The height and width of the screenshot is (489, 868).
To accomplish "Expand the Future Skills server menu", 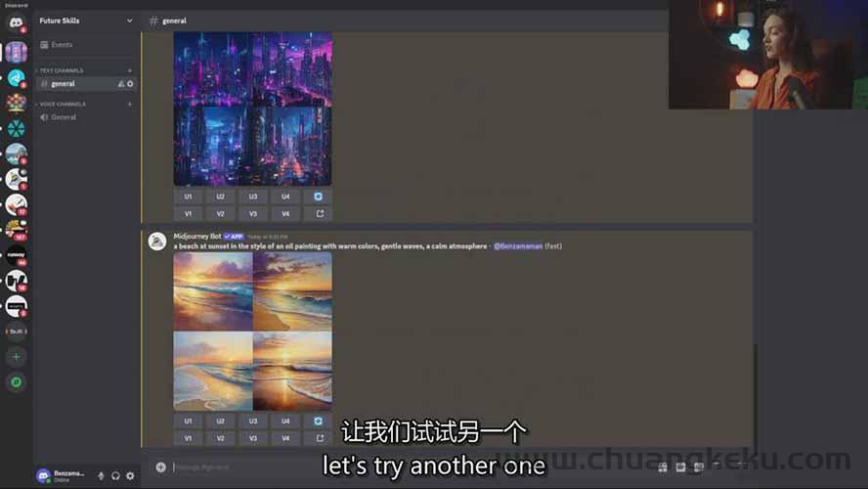I will (129, 21).
